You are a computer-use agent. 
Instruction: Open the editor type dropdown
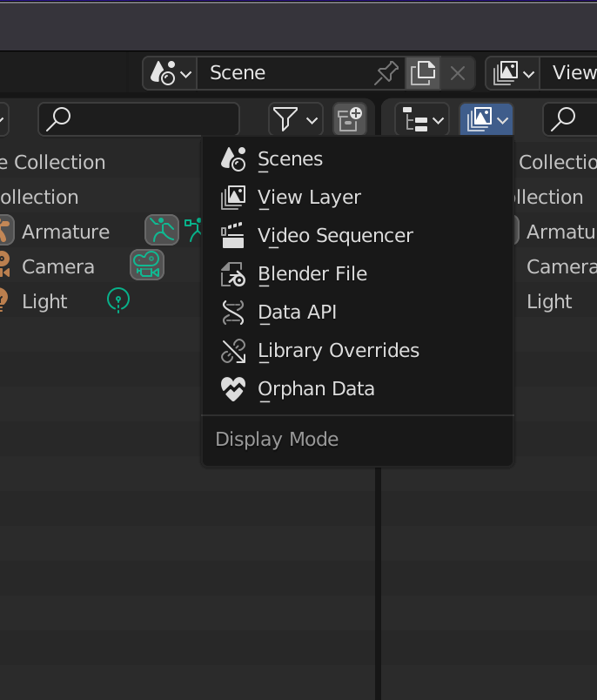click(x=422, y=120)
